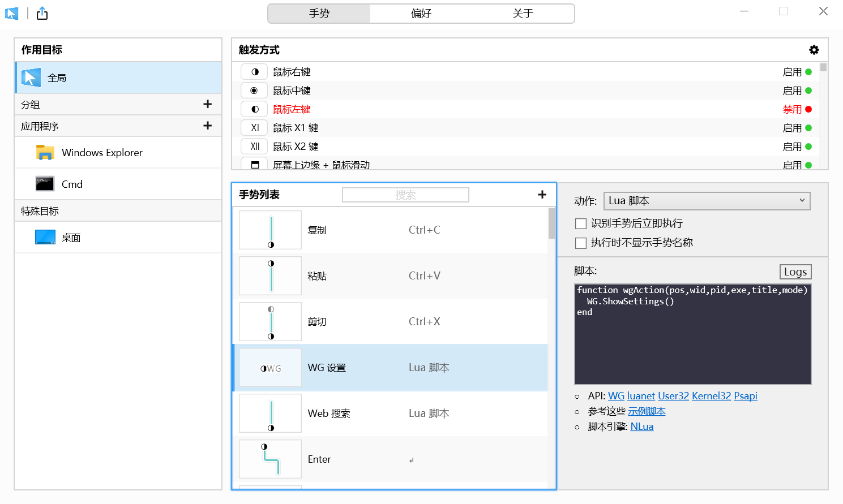Image resolution: width=843 pixels, height=504 pixels.
Task: Click the WGestures cursor logo icon
Action: pos(11,13)
